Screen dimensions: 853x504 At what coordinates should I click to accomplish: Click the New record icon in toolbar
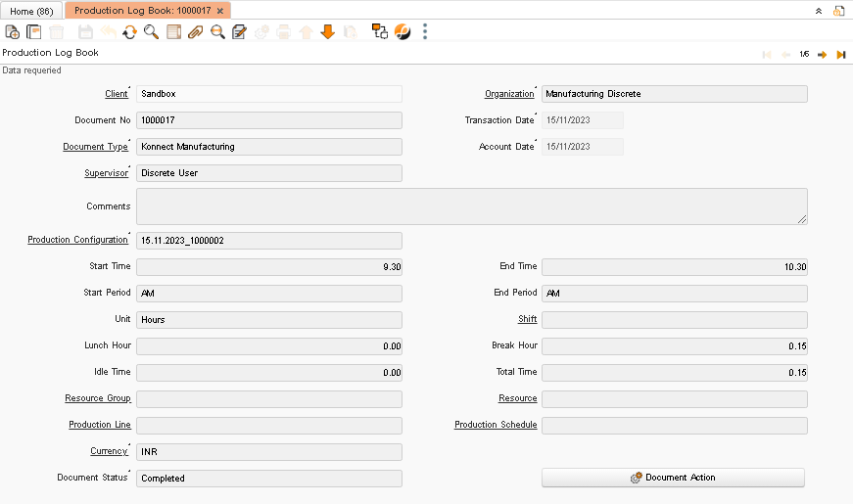(12, 32)
